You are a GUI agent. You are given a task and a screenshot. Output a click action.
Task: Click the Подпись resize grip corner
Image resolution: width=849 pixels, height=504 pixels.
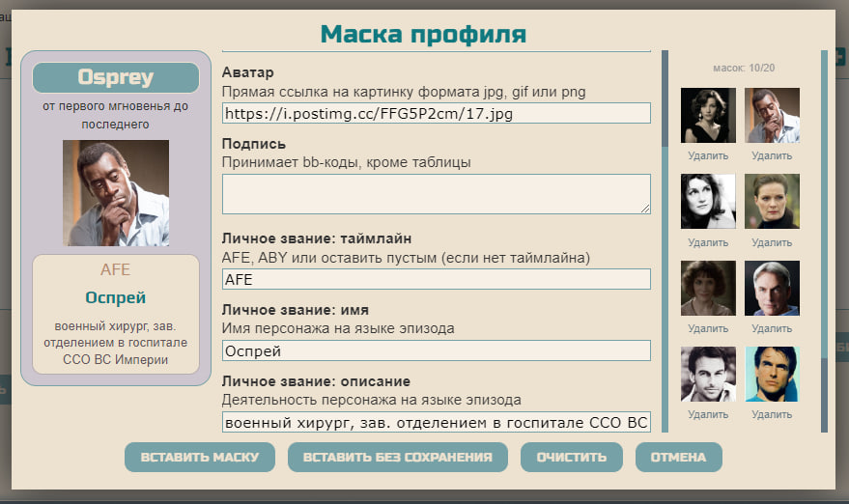click(645, 209)
